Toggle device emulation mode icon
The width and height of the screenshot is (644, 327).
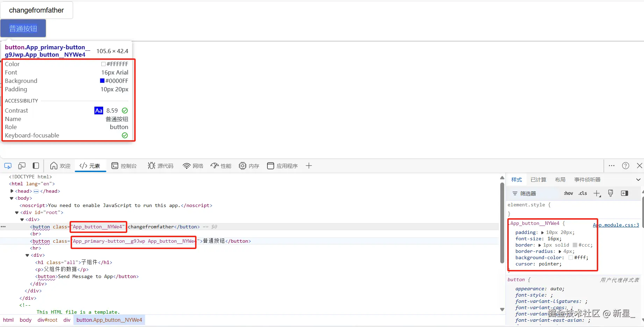22,166
